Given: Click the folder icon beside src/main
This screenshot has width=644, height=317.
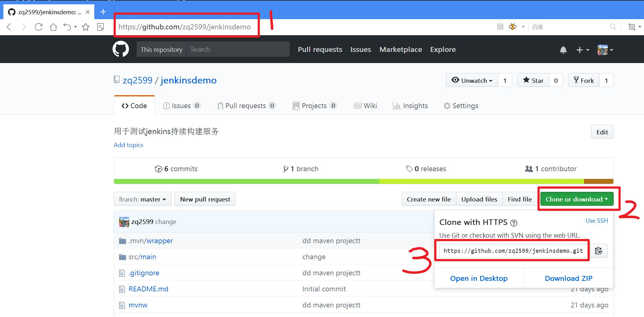Looking at the screenshot, I should point(122,257).
